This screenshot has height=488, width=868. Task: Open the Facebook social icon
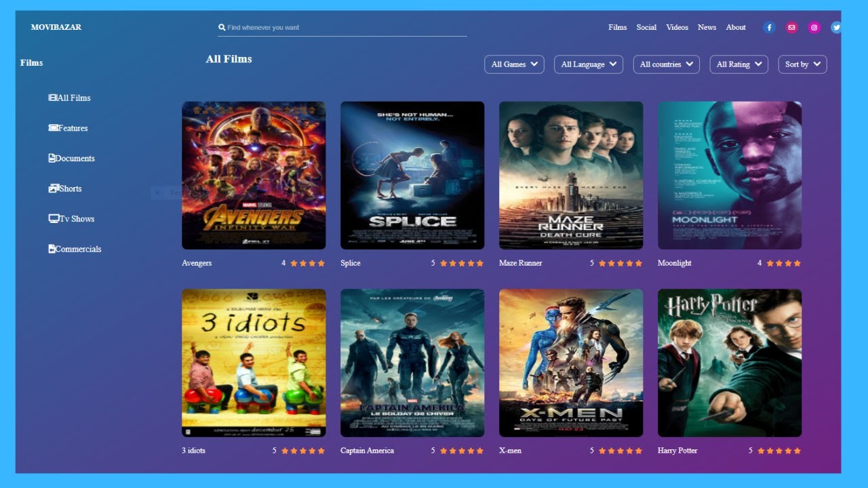point(769,28)
